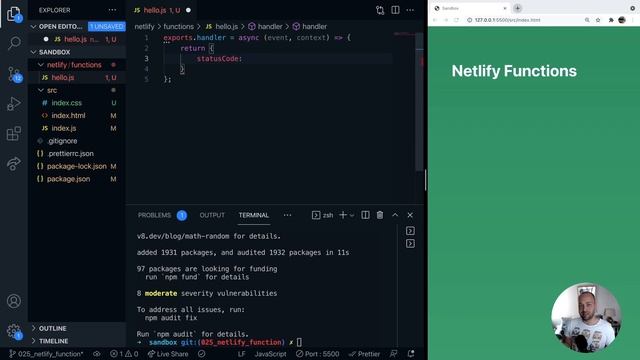Open .gitignore file in explorer
The height and width of the screenshot is (360, 640).
pyautogui.click(x=77, y=141)
